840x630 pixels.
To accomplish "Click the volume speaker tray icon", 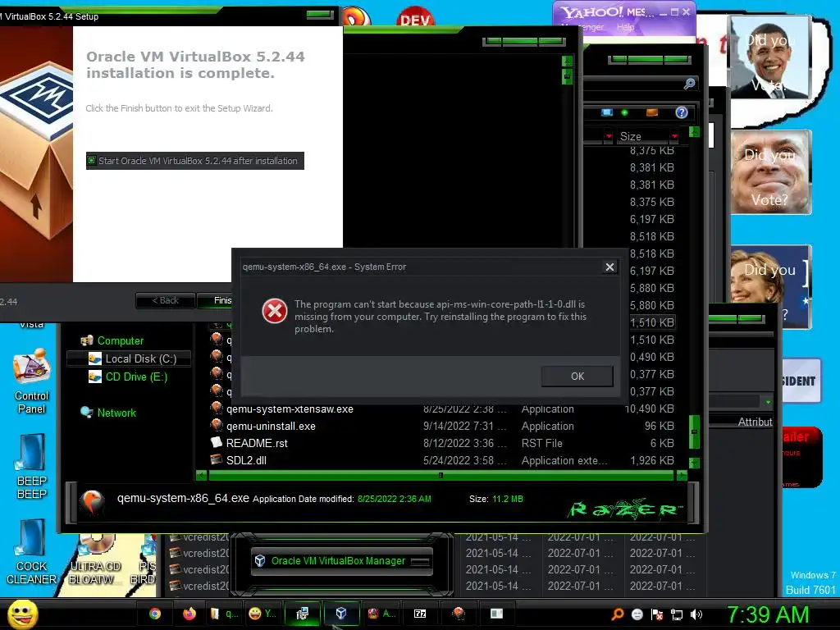I will 696,614.
